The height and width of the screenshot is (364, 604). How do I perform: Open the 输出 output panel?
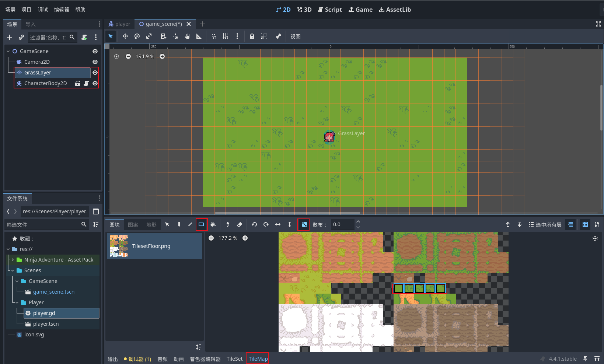[113, 359]
